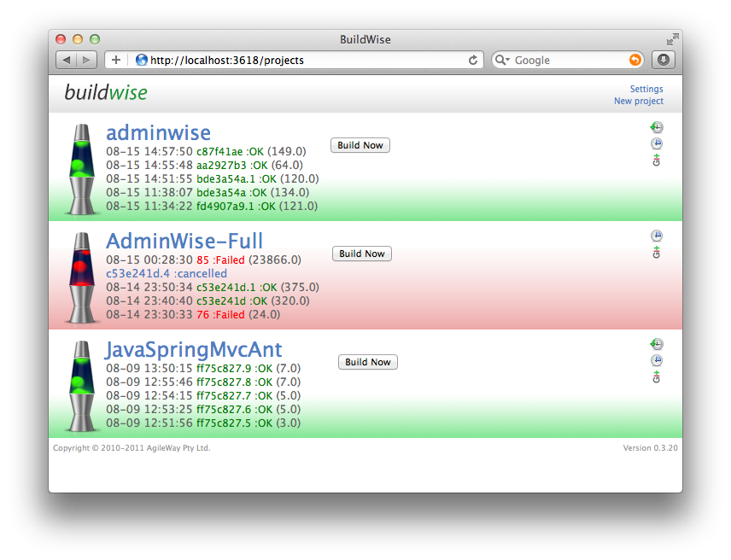The height and width of the screenshot is (560, 731).
Task: Click JavaSpringMvcAnt blue clock icon
Action: pos(657,360)
